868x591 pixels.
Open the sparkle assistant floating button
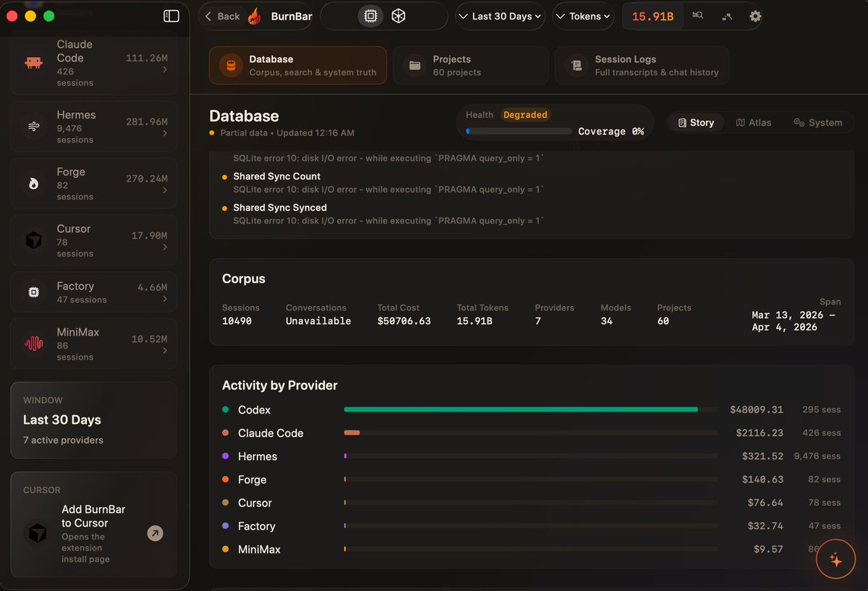pyautogui.click(x=835, y=559)
